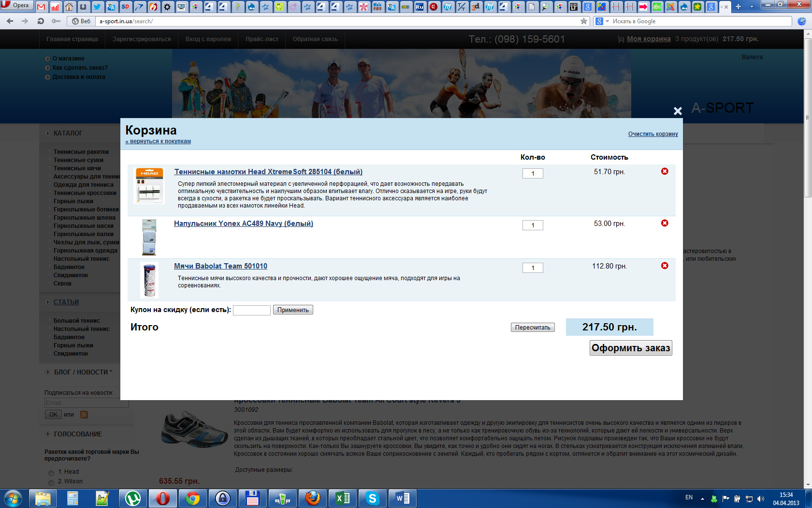This screenshot has width=812, height=508.
Task: Open Google Chrome from the taskbar
Action: click(193, 498)
